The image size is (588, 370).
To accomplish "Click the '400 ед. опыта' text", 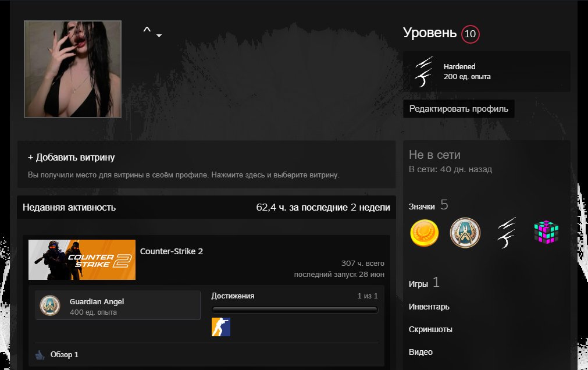I will coord(93,312).
